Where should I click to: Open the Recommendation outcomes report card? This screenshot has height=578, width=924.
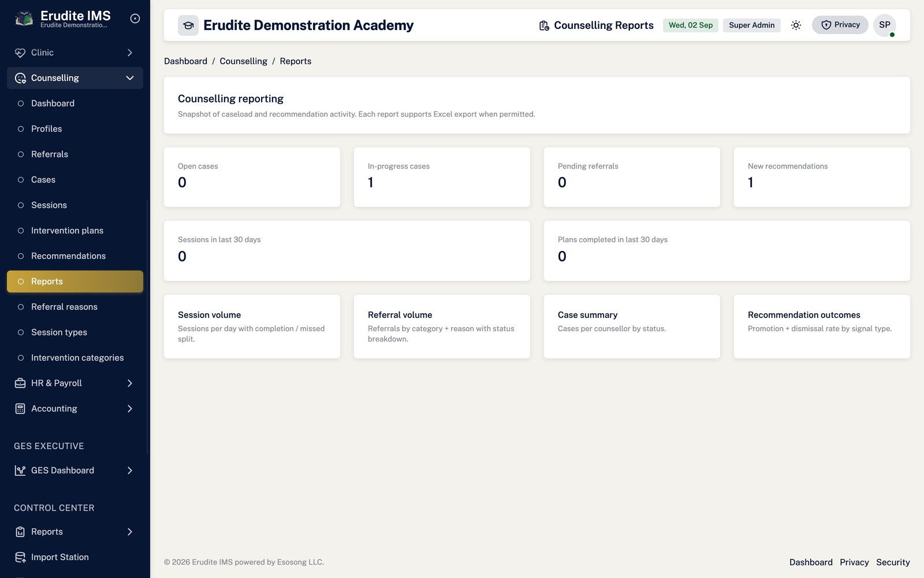click(822, 327)
